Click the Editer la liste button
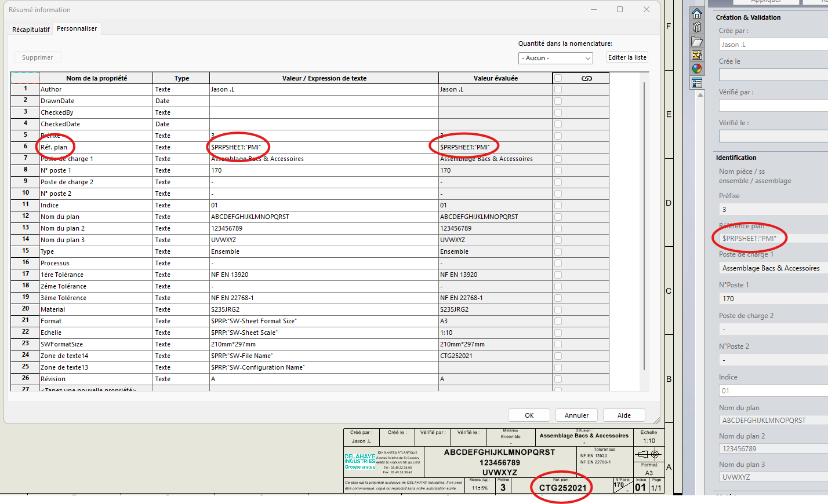Viewport: 828px width, 504px height. (x=627, y=57)
